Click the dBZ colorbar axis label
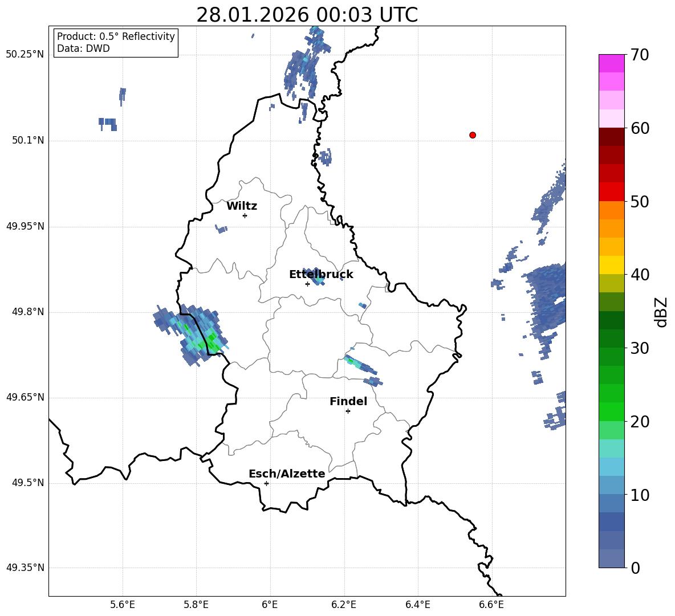The width and height of the screenshot is (675, 616). point(661,312)
